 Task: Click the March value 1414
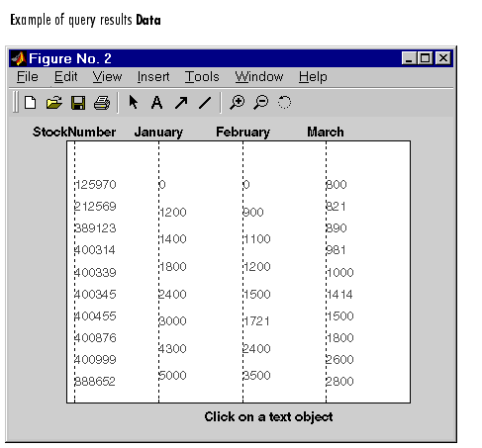pyautogui.click(x=339, y=294)
